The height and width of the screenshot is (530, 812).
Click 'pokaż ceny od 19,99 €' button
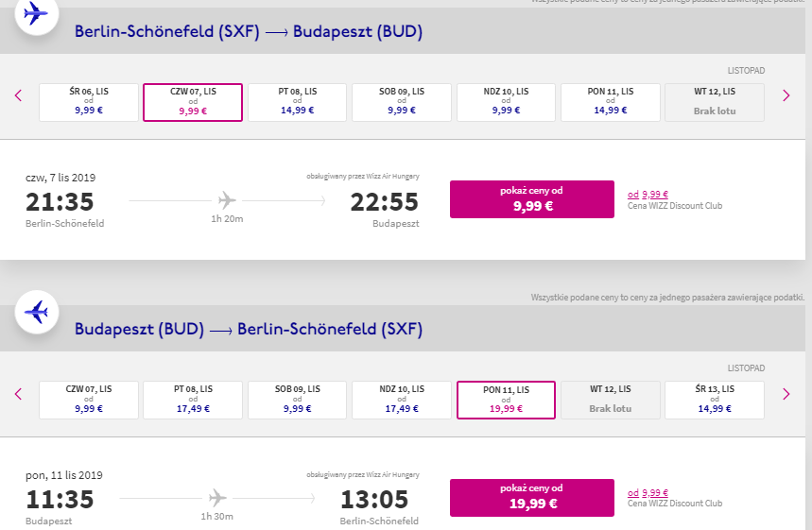(532, 498)
